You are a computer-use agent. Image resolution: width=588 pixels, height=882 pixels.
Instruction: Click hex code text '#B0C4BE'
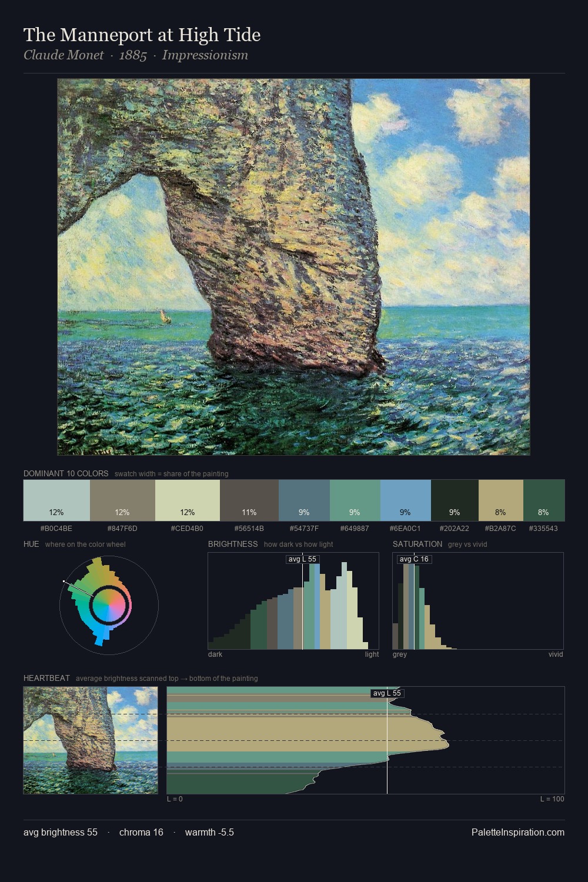(56, 529)
